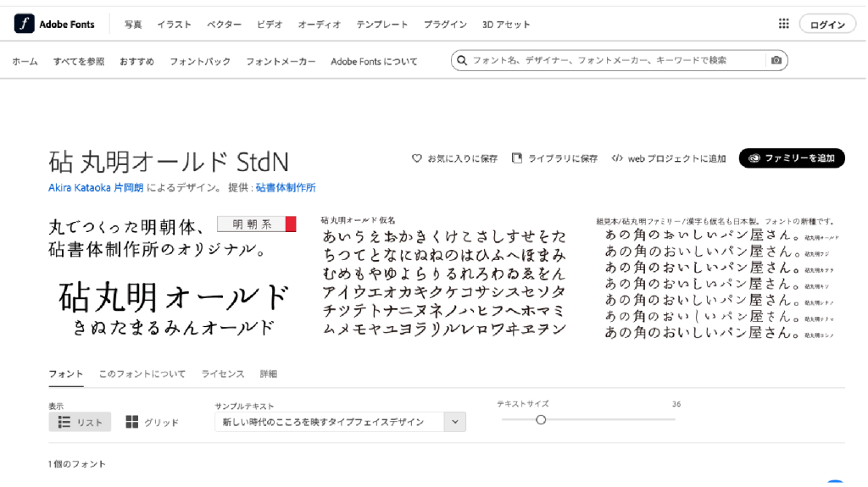Select the このフォントについて tab
This screenshot has height=487, width=868.
(x=142, y=374)
